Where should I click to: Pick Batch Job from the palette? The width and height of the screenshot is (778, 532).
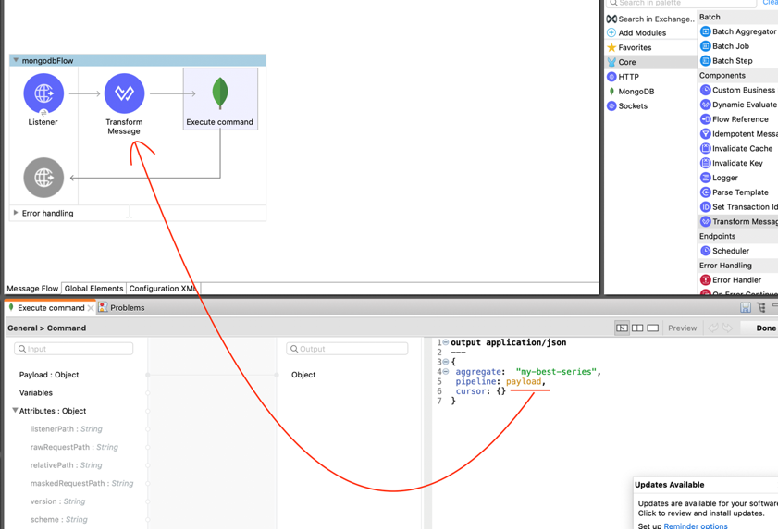point(725,46)
